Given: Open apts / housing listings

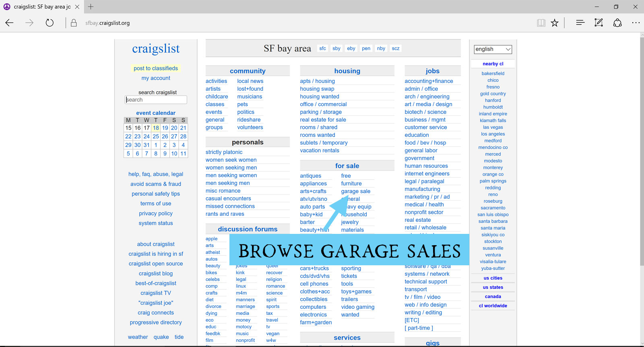Looking at the screenshot, I should tap(317, 81).
